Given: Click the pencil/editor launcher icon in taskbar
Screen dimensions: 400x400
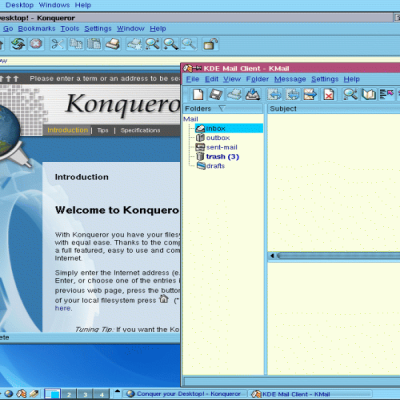Looking at the screenshot, I should point(34,394).
